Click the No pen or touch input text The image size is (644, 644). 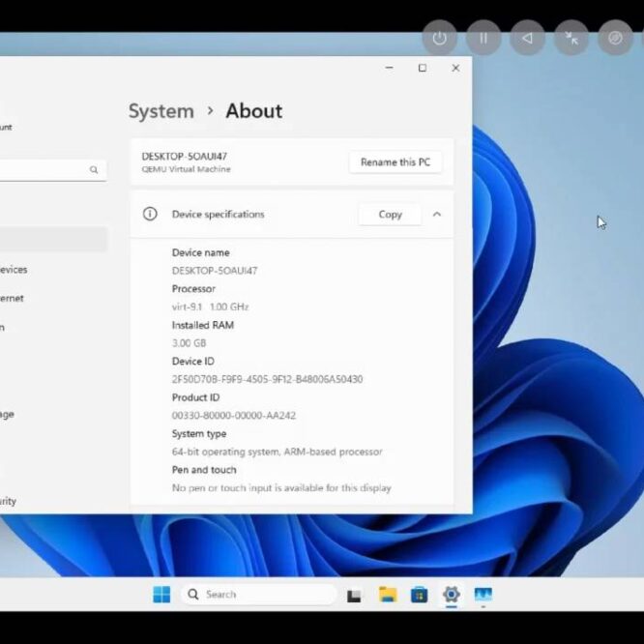click(x=281, y=488)
